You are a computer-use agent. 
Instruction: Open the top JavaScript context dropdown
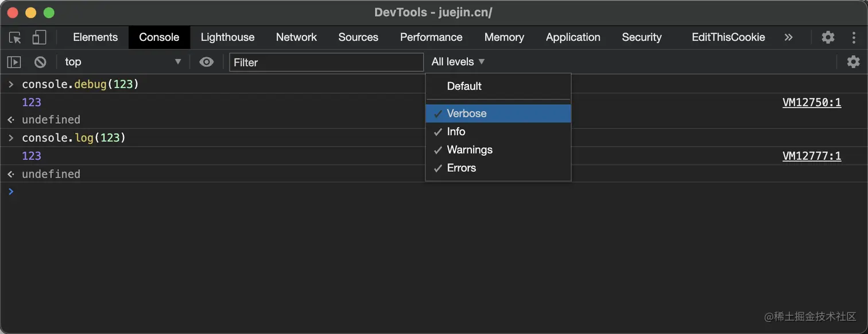click(123, 62)
